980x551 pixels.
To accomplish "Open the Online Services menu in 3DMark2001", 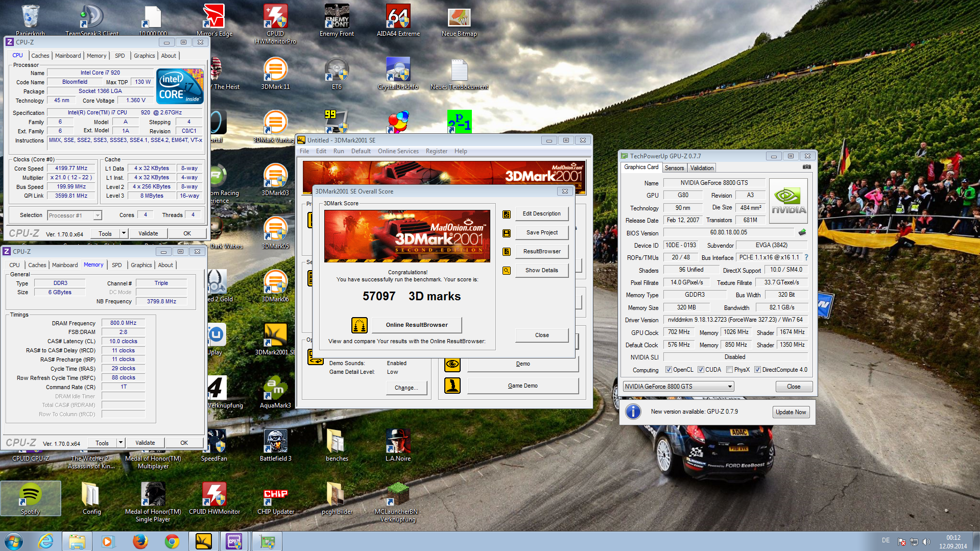I will coord(398,151).
